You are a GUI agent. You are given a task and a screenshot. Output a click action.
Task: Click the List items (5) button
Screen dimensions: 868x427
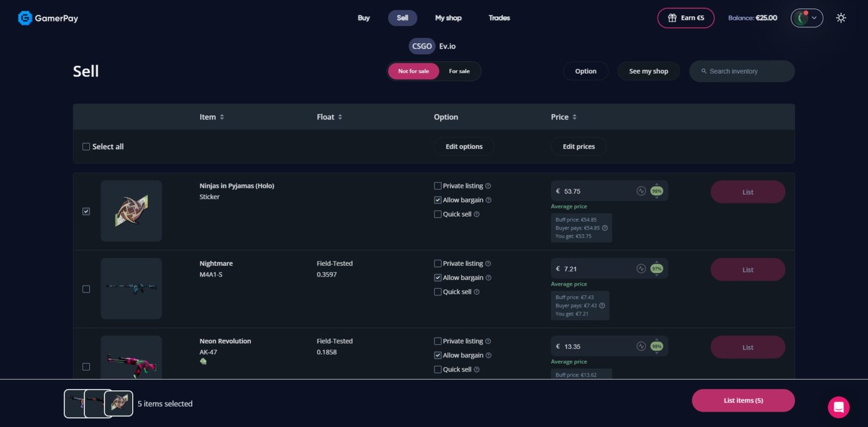pos(743,400)
